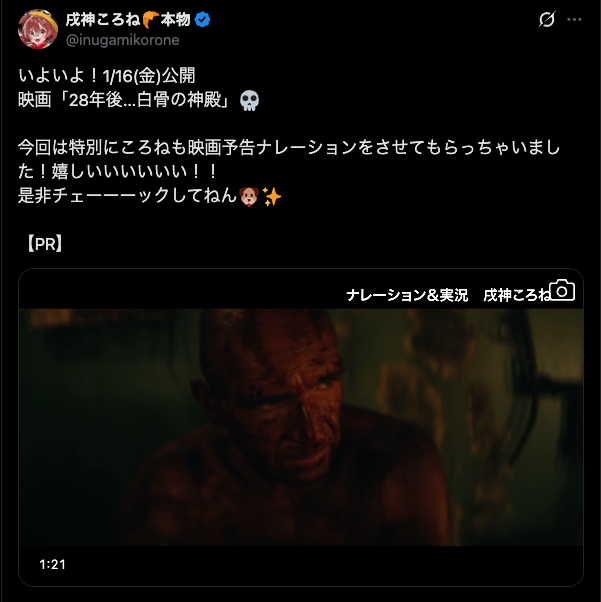Click the 戌神ころね credit text in video
This screenshot has width=601, height=602.
click(x=517, y=295)
